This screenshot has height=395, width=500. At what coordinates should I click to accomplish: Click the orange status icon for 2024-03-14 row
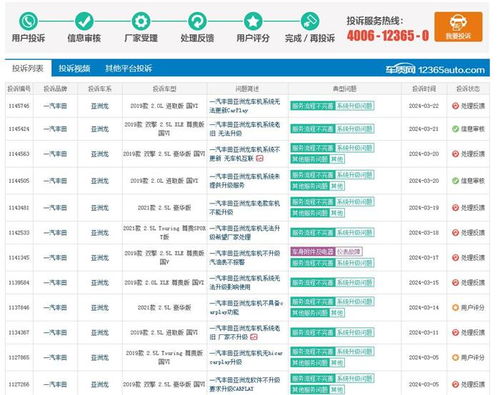click(455, 307)
